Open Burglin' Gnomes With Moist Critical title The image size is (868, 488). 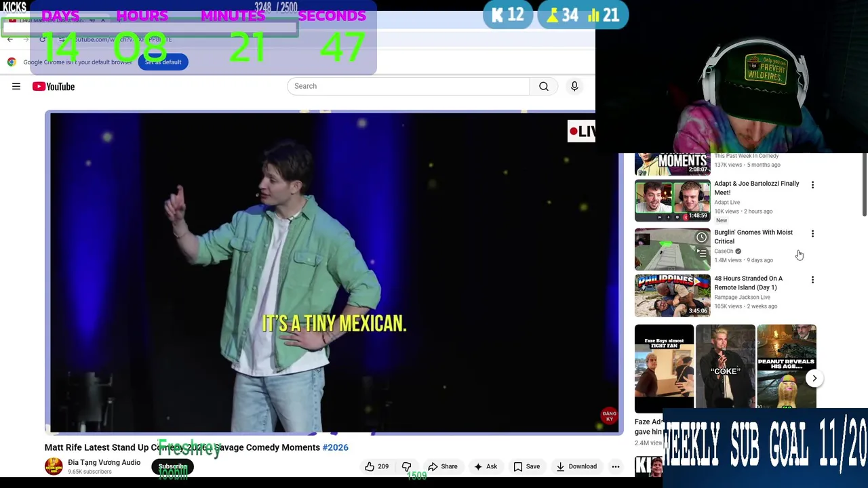[x=753, y=237]
